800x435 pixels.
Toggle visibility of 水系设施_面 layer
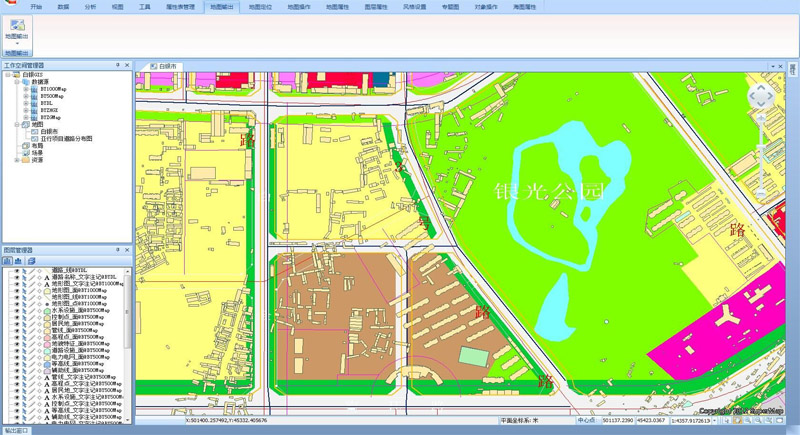(17, 310)
